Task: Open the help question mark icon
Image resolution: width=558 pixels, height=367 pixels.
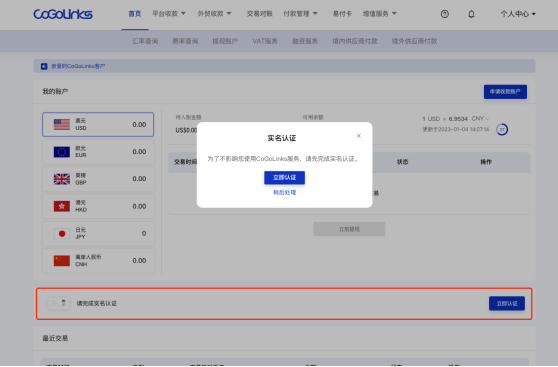Action: (x=444, y=14)
